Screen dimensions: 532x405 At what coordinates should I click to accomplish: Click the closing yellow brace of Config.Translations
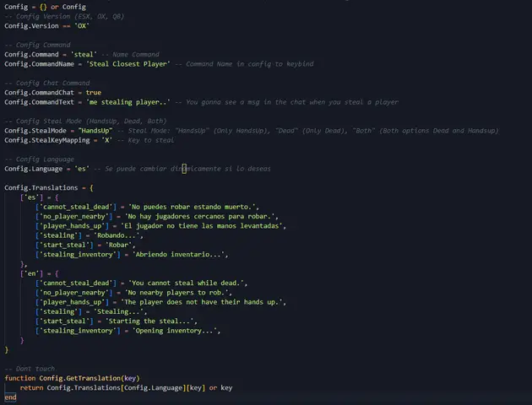pos(7,350)
